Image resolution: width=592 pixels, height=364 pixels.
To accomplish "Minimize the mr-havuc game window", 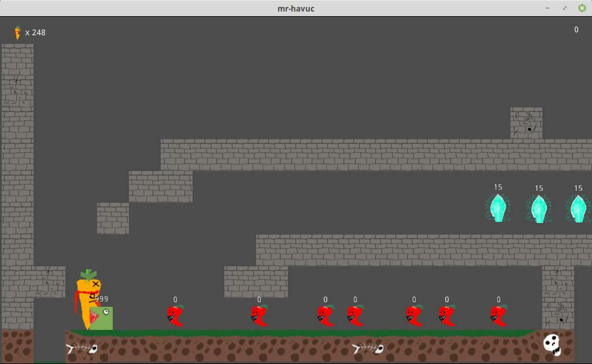I will 547,8.
